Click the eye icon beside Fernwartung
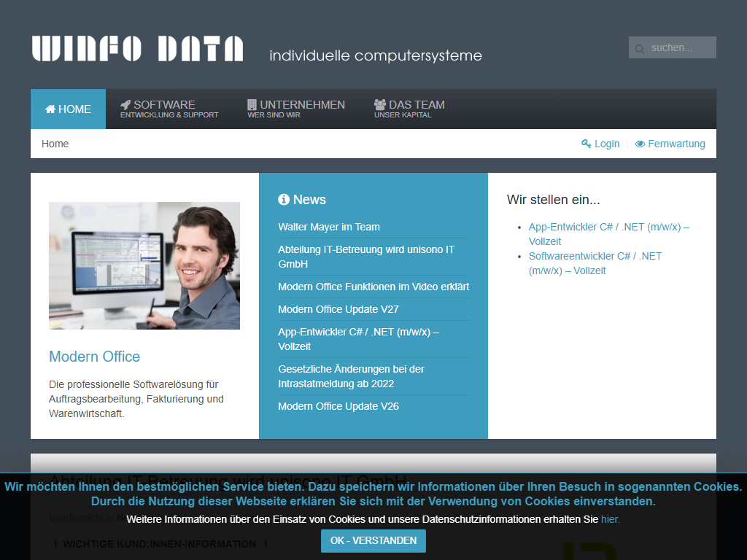Image resolution: width=747 pixels, height=560 pixels. pos(640,144)
